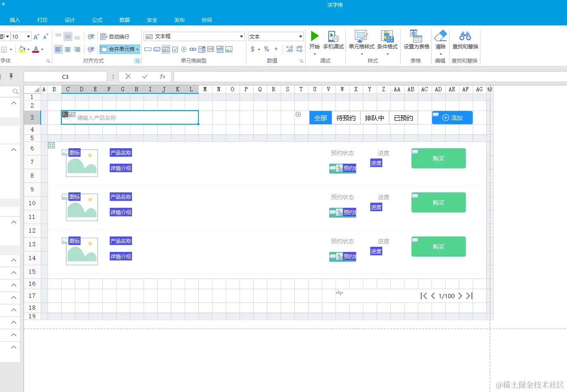
Task: Click the decrease font size icon
Action: pos(45,37)
